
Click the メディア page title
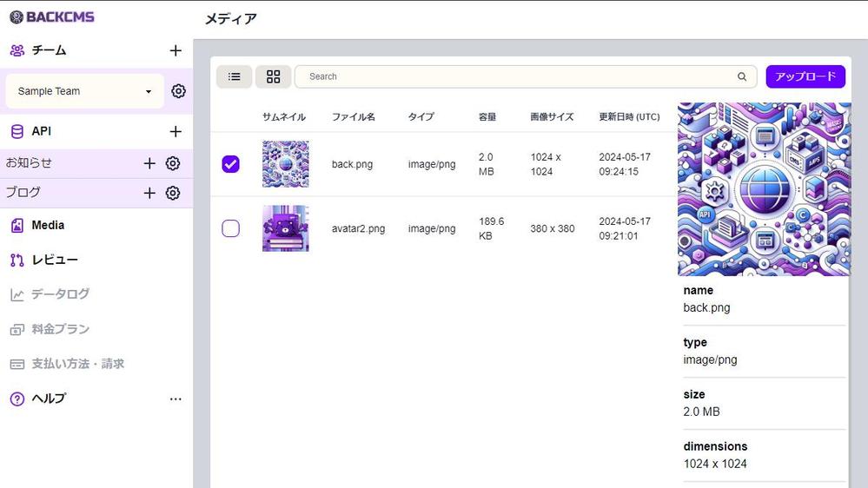point(231,19)
